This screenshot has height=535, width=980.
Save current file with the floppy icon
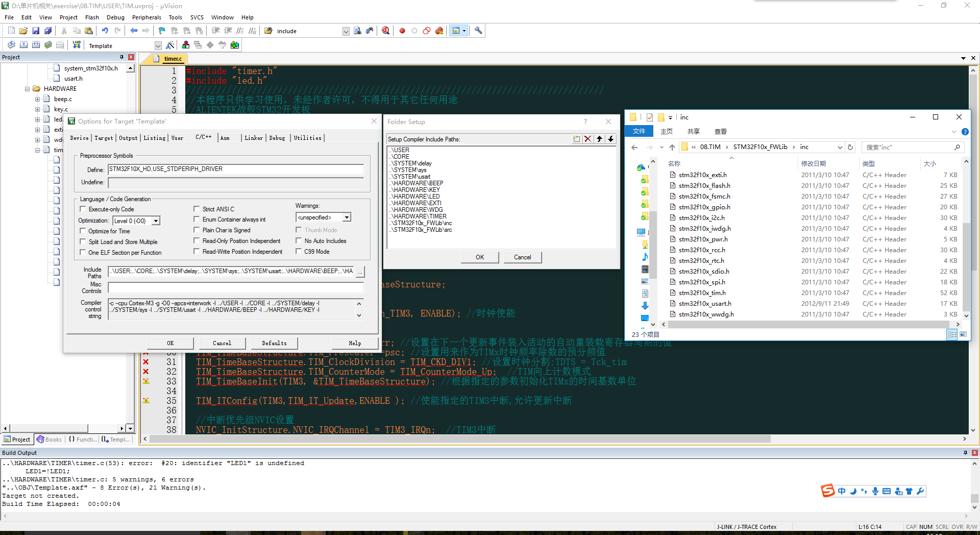click(x=36, y=31)
